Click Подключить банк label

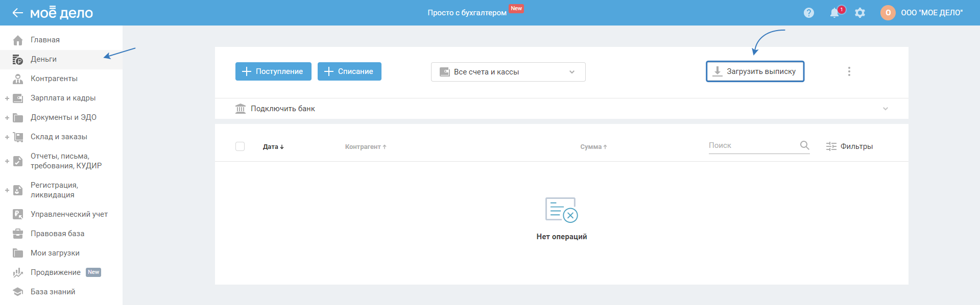click(x=282, y=109)
